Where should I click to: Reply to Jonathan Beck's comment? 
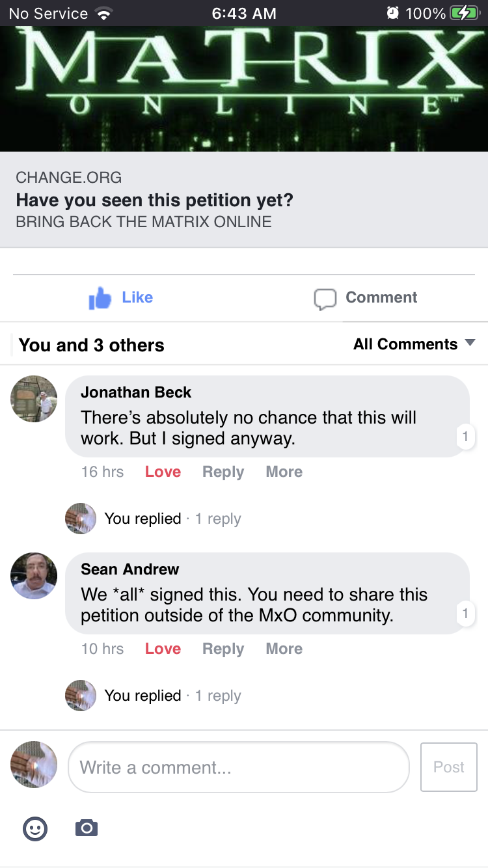223,472
